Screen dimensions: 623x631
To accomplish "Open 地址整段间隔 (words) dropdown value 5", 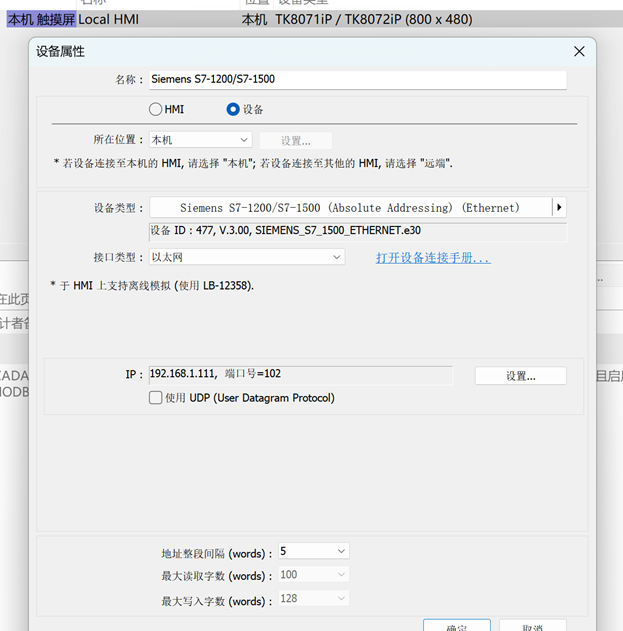I will (314, 551).
